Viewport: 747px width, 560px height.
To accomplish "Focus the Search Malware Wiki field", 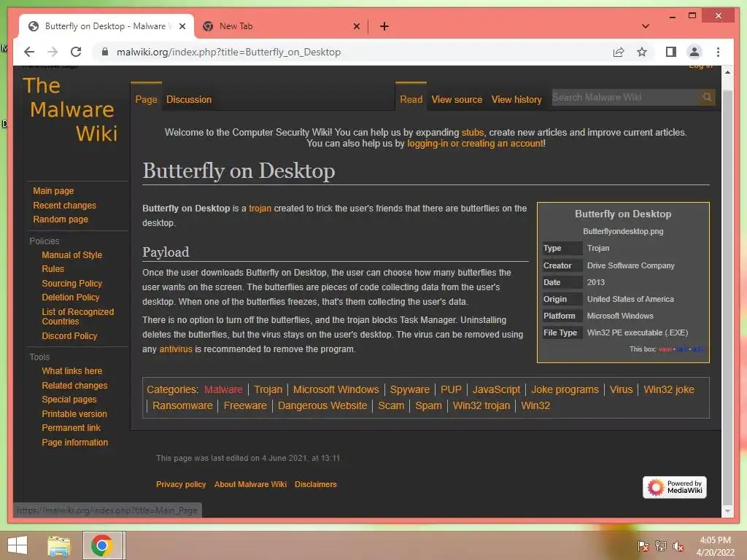I will click(625, 97).
